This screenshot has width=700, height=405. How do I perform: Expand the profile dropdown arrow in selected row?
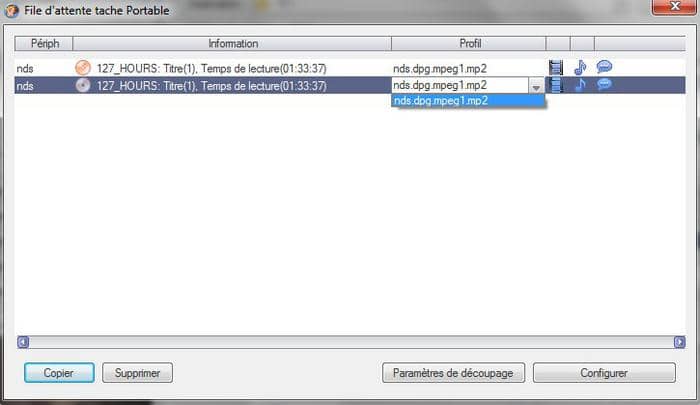(x=536, y=86)
